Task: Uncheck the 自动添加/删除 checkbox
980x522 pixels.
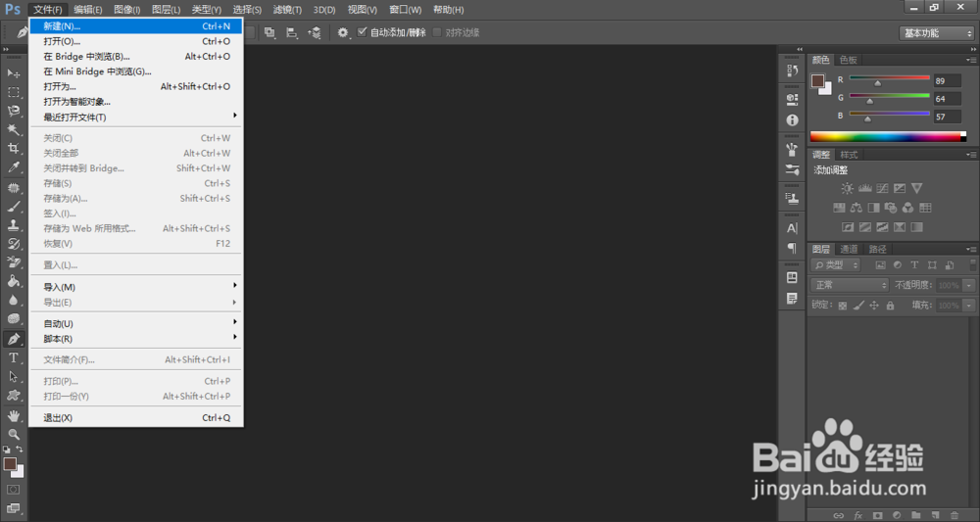Action: click(362, 32)
